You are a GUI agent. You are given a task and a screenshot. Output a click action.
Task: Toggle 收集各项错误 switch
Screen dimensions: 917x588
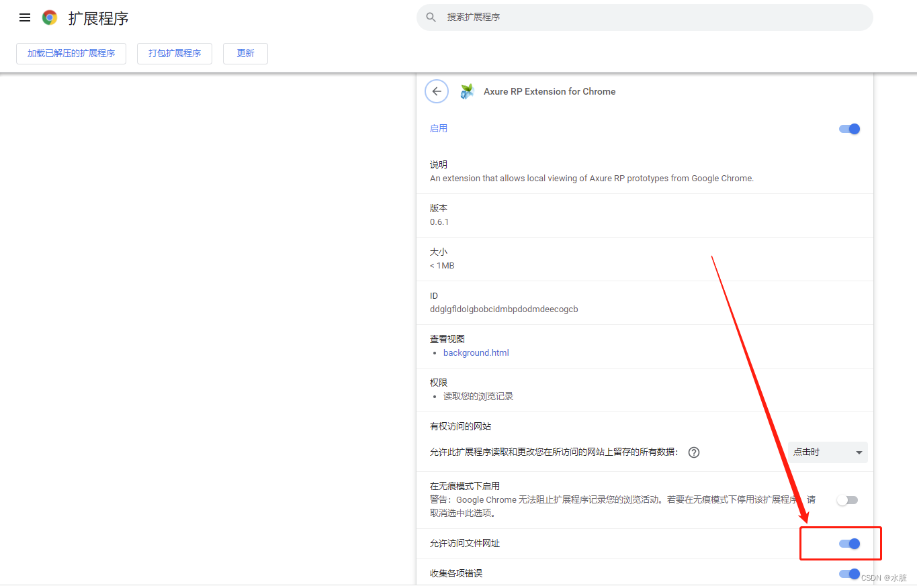click(x=849, y=574)
